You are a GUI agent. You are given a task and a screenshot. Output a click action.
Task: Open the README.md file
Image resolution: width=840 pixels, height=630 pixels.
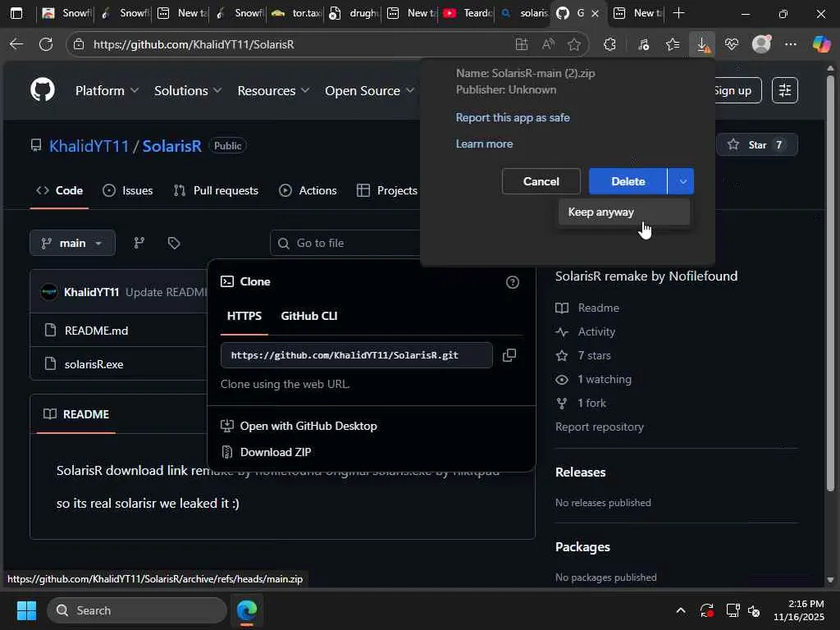[x=97, y=331]
